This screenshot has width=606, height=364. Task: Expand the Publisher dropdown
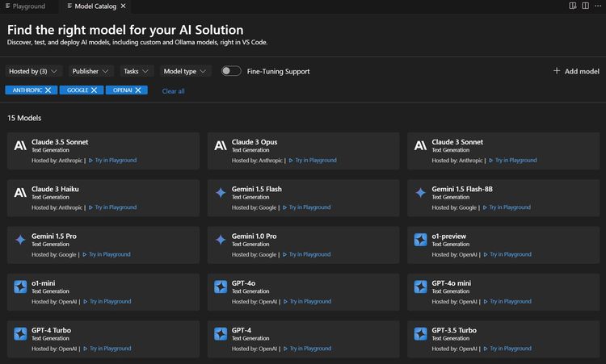[x=90, y=71]
